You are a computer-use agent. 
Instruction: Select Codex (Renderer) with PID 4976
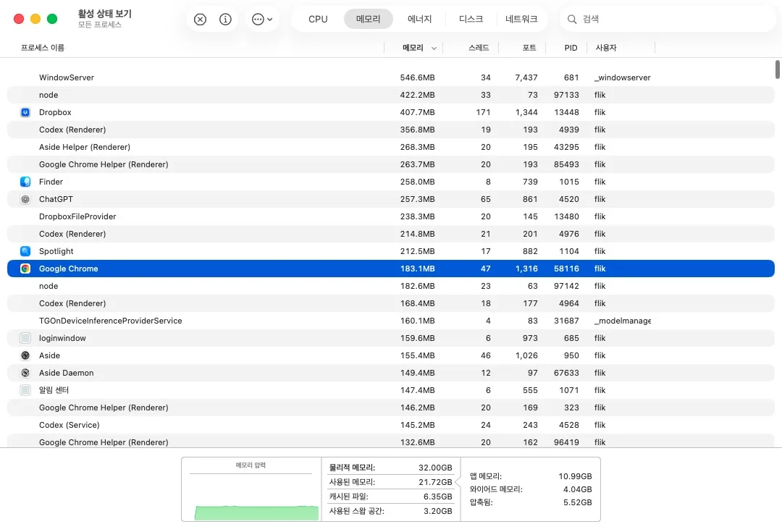coord(390,234)
